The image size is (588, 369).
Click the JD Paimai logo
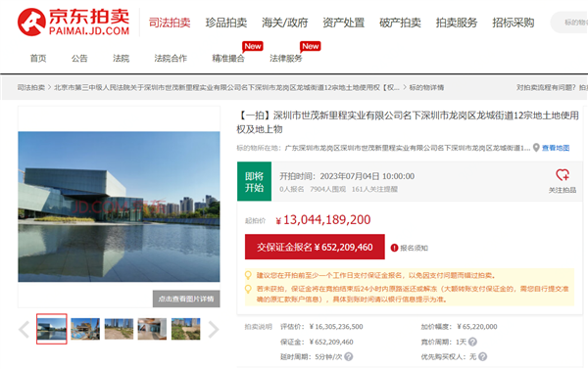(x=73, y=23)
